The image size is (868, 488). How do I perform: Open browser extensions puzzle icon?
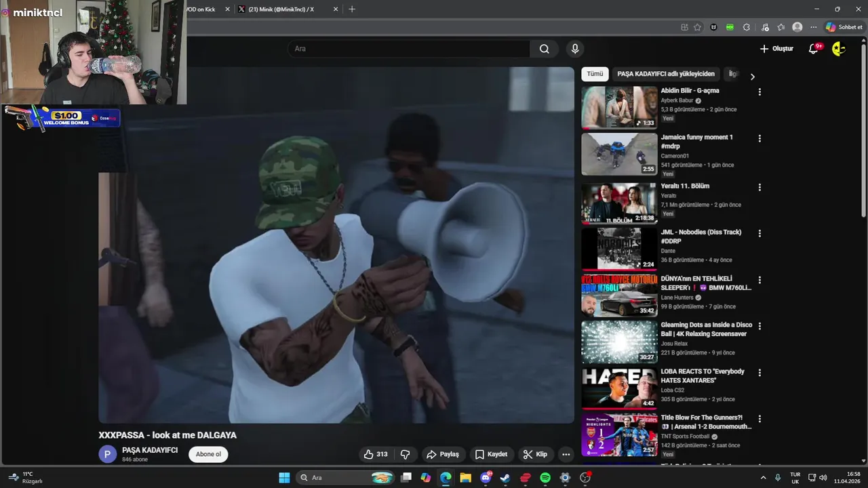tap(747, 27)
